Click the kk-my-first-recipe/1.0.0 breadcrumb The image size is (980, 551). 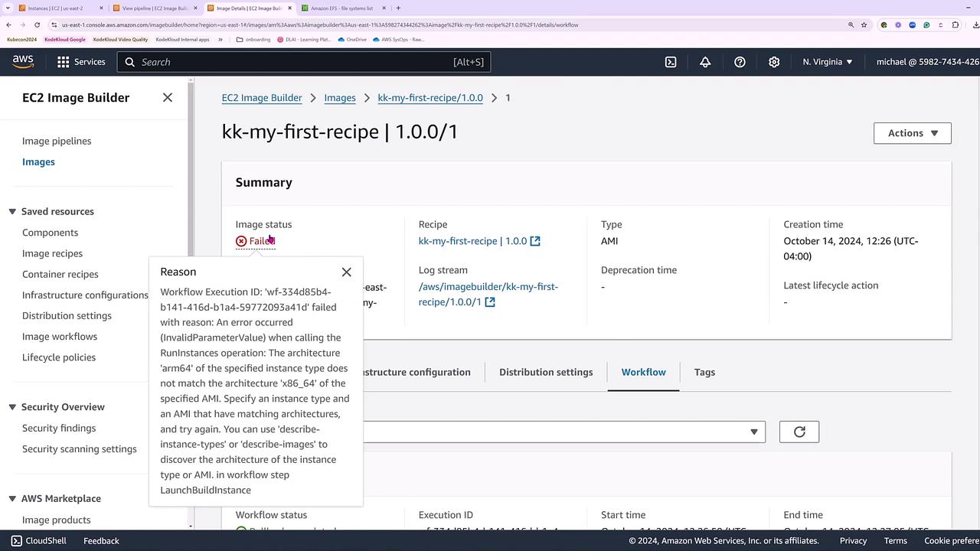pos(430,98)
